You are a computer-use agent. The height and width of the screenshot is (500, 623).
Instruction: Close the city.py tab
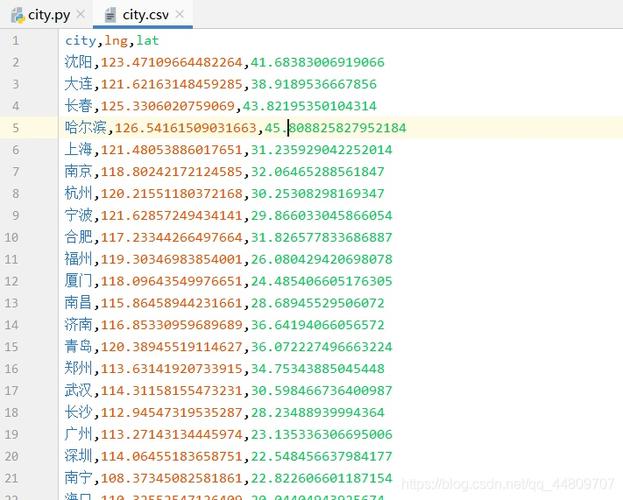(x=81, y=14)
